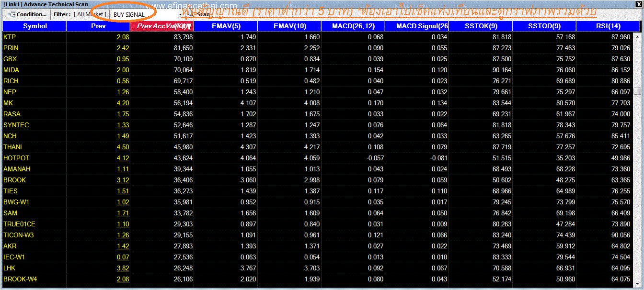The height and width of the screenshot is (290, 644).
Task: Select the KTP symbol row
Action: 318,37
